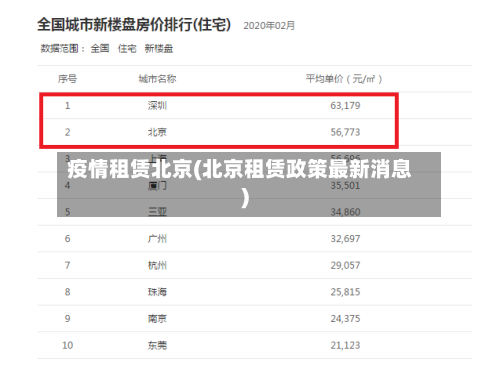Select city name 珠海 in row 8
Screen dimensions: 500x369
click(x=157, y=292)
